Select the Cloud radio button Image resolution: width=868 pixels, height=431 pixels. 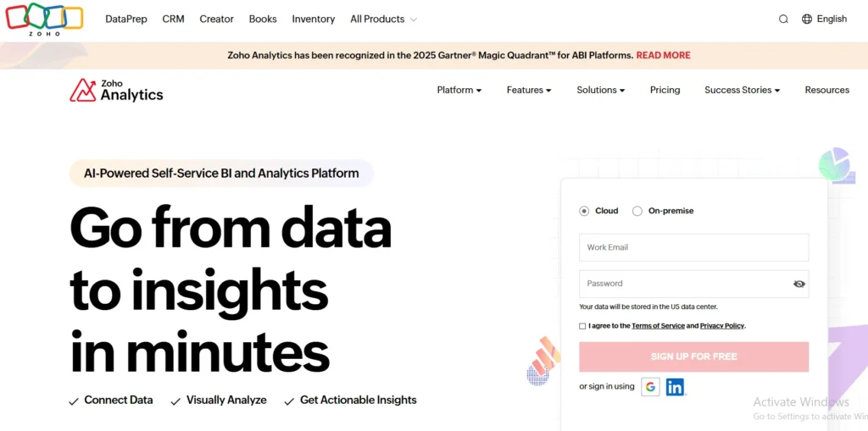[x=584, y=211]
